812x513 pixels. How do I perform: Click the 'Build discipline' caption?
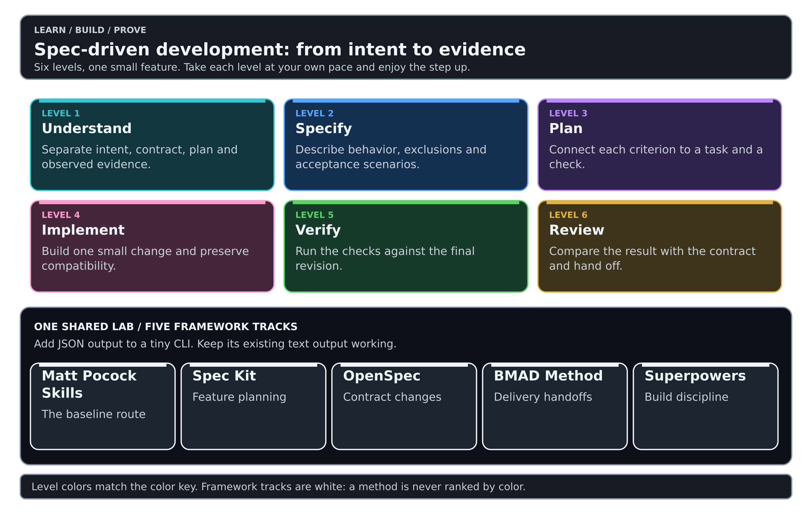coord(686,397)
